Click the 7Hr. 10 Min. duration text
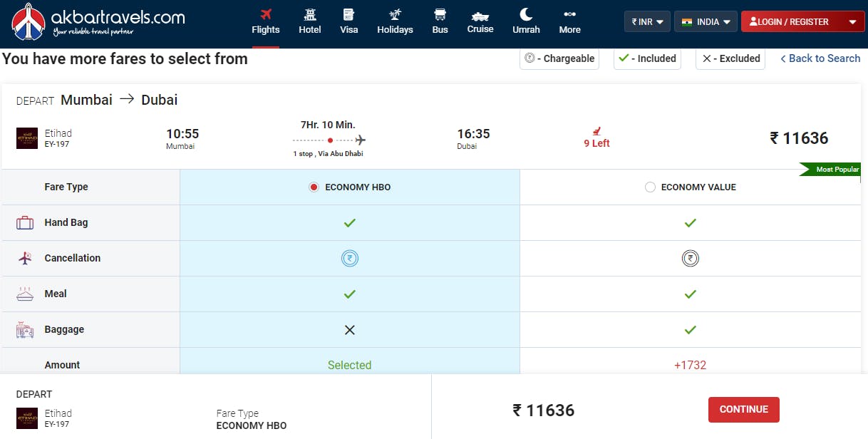 (x=328, y=124)
